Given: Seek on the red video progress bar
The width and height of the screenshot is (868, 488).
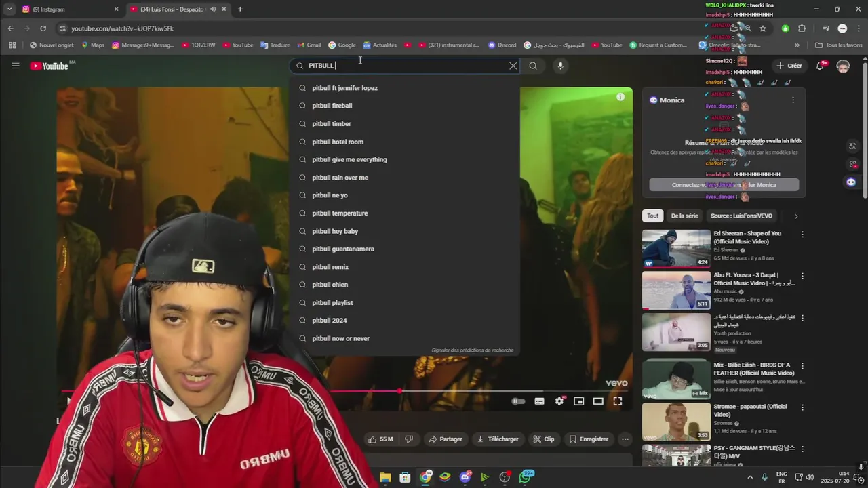Looking at the screenshot, I should tap(344, 391).
